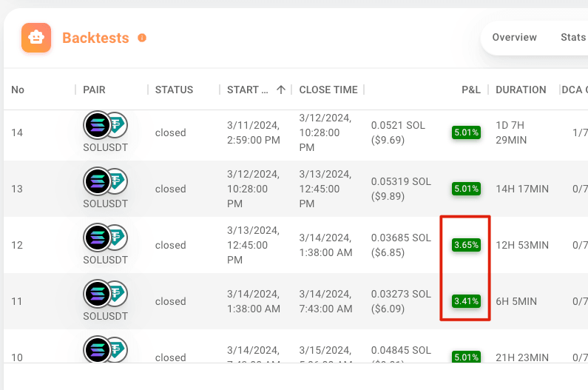The image size is (588, 390).
Task: Click the green 3.65% P&L badge
Action: pyautogui.click(x=467, y=245)
